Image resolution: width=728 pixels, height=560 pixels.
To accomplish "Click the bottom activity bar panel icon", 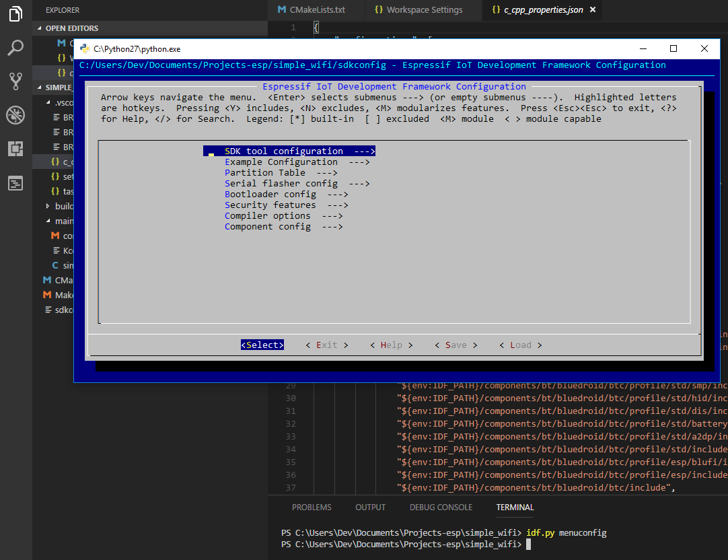I will click(15, 184).
